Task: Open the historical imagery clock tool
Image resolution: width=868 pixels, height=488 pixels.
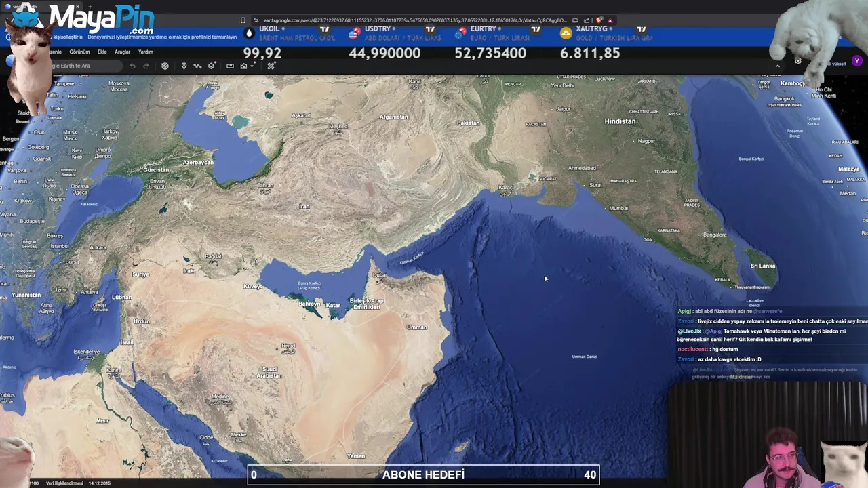Action: pyautogui.click(x=165, y=66)
